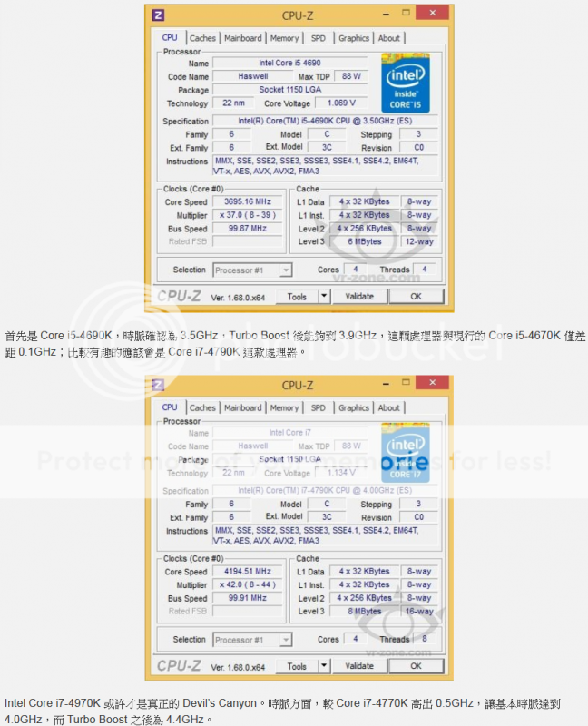Screen dimensions: 588x726
Task: Open Caches tab in upper CPU-Z window
Action: click(x=202, y=38)
